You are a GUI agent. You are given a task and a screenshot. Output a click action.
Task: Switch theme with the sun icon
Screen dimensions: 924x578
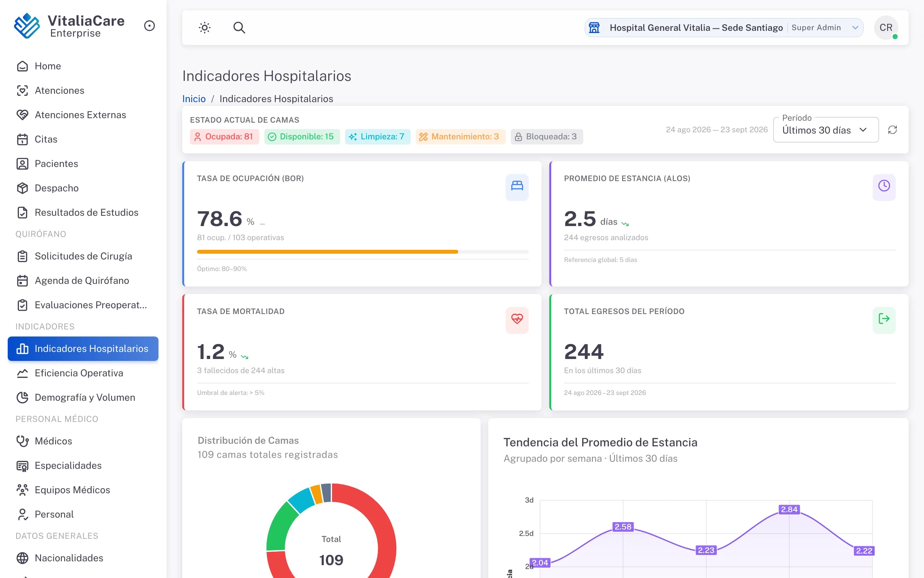[x=205, y=28]
